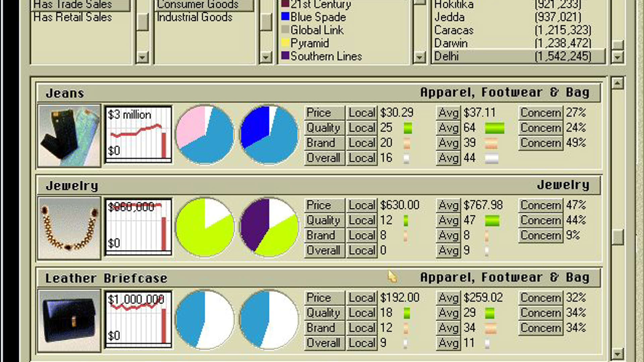This screenshot has width=644, height=362.
Task: Click the Pyramid yellow color square
Action: click(x=285, y=43)
